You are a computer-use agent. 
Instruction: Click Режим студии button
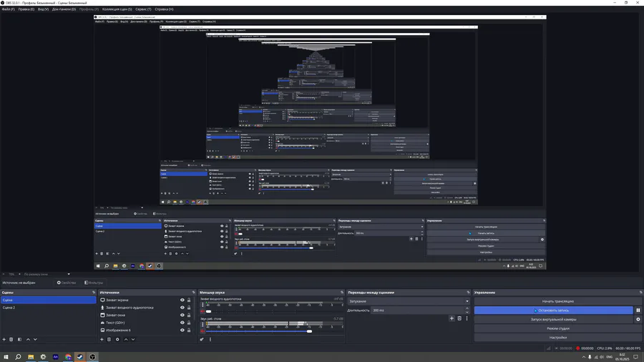coord(557,328)
